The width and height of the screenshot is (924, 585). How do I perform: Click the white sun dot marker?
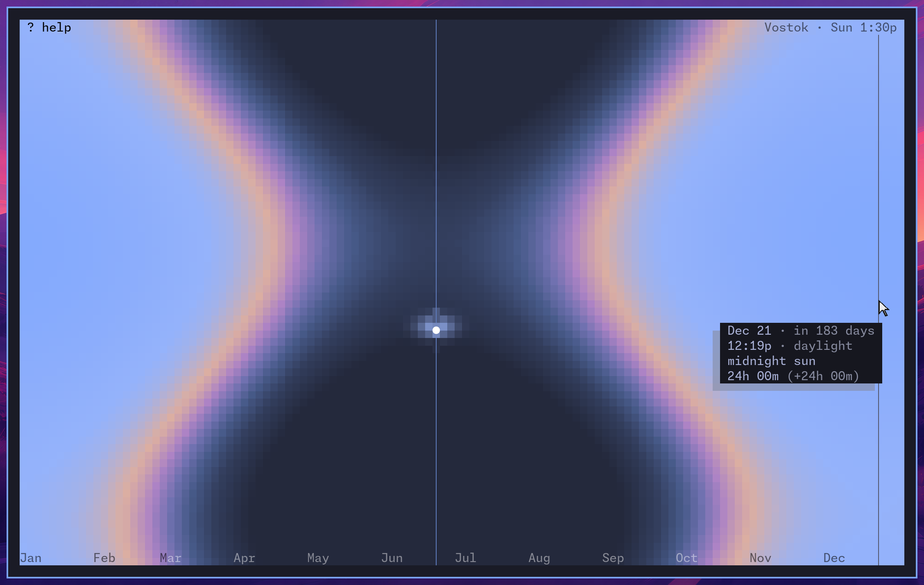click(436, 330)
